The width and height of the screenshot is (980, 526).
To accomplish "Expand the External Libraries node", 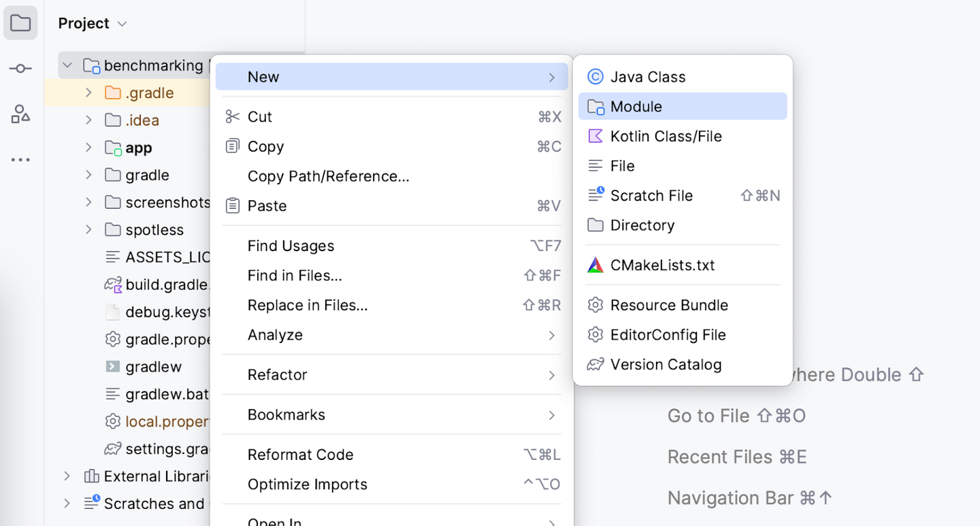I will point(67,476).
